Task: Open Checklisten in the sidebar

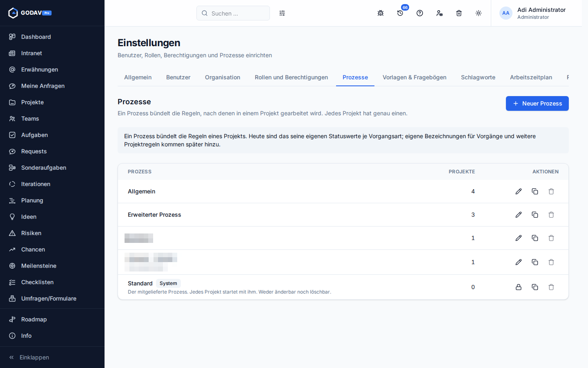Action: point(52,282)
